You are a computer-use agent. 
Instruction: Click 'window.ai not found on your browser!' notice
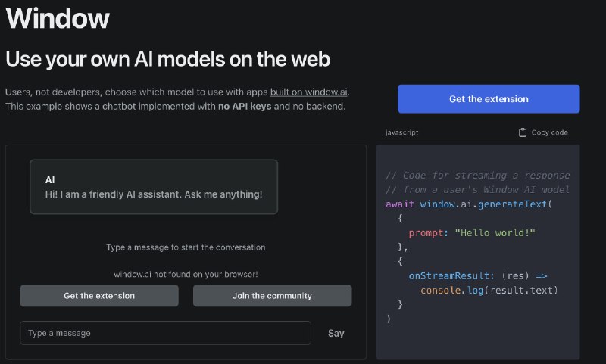186,274
